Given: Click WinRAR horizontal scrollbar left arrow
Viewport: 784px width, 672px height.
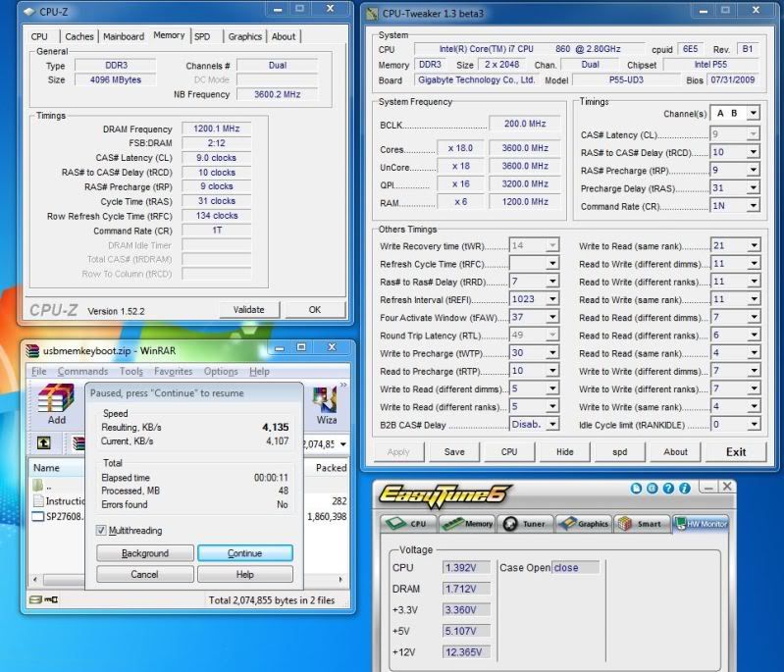Looking at the screenshot, I should [35, 580].
